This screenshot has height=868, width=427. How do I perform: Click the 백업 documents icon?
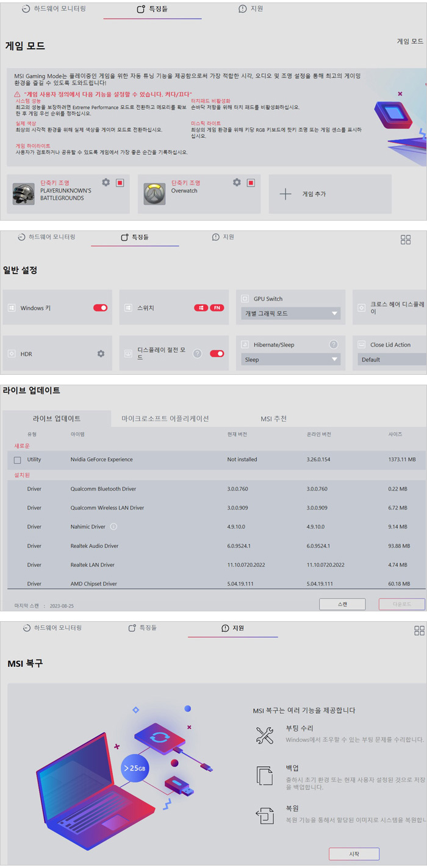(x=265, y=775)
